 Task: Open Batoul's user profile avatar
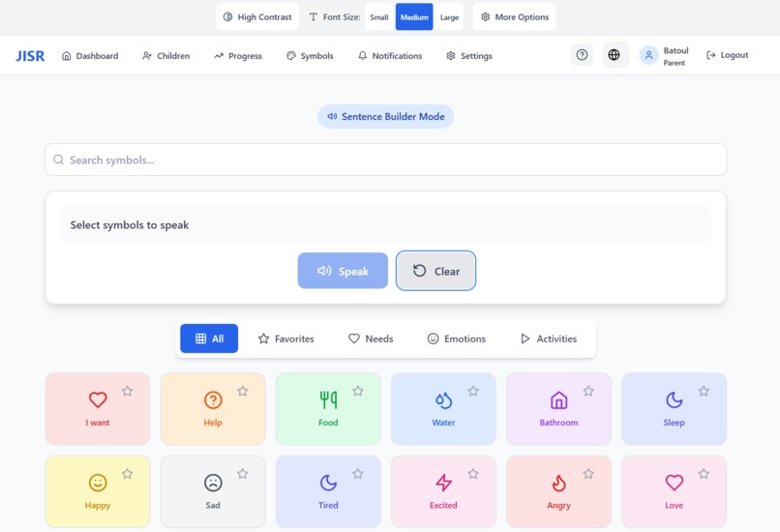click(648, 55)
